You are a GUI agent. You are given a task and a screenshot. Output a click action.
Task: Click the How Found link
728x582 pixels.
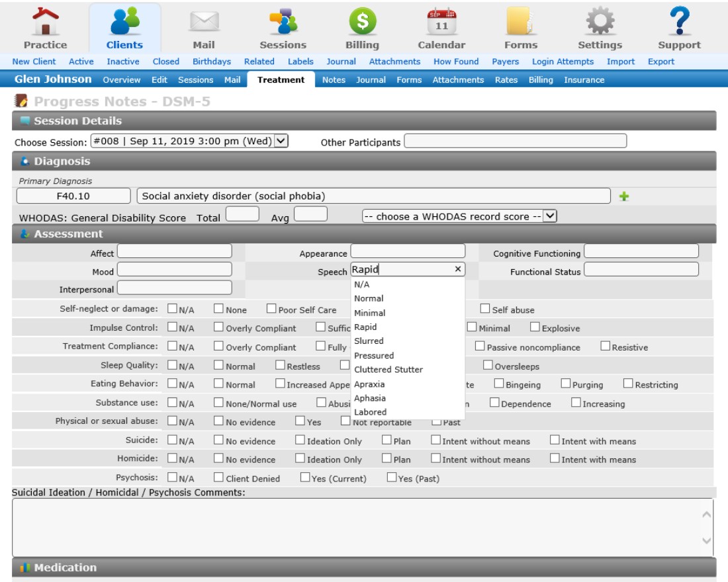tap(456, 62)
